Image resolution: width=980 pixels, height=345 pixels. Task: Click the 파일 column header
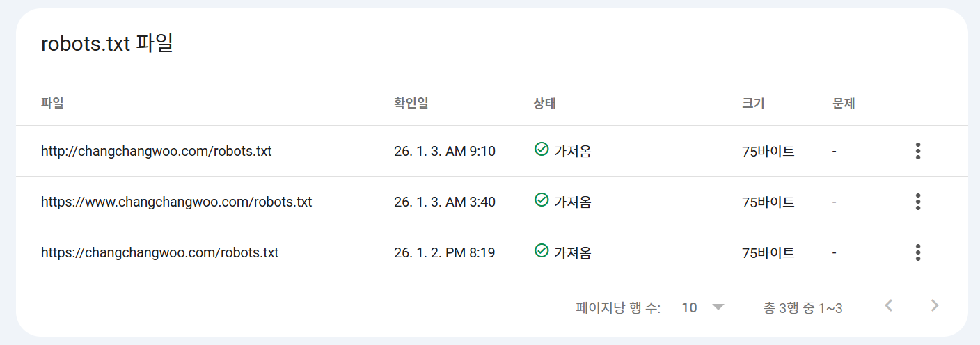click(x=52, y=104)
